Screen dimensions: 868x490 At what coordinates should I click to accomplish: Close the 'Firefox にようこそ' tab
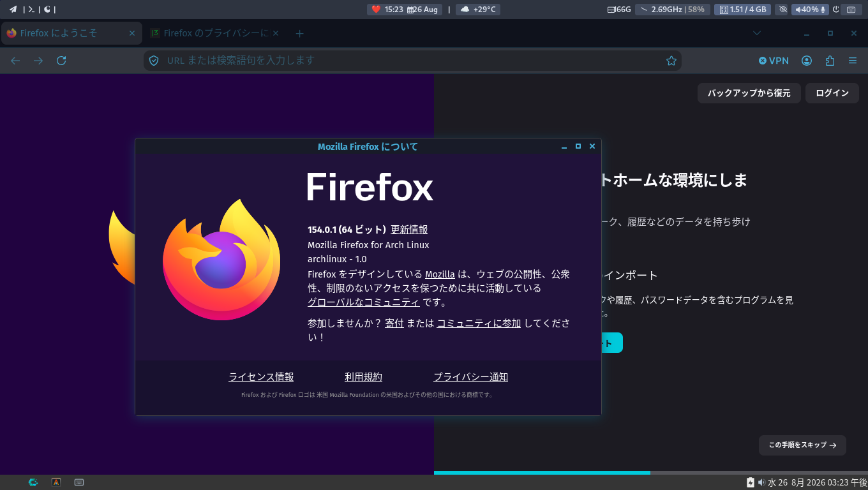[132, 33]
